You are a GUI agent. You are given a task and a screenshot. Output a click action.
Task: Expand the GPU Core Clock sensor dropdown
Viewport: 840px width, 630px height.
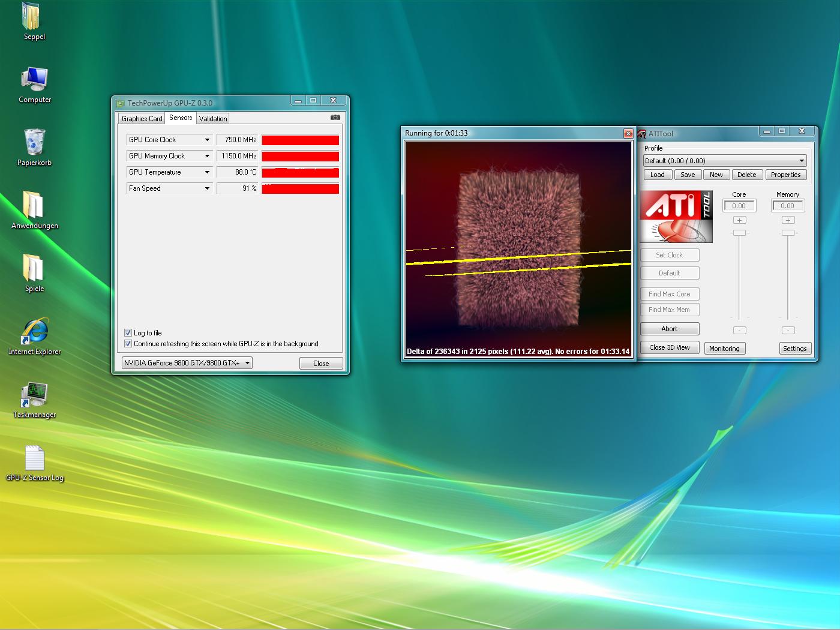(207, 140)
